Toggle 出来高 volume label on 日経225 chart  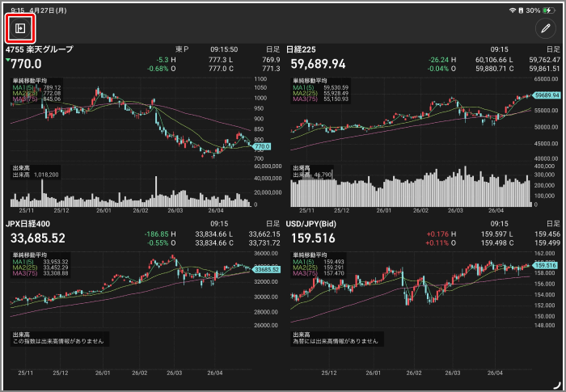click(x=302, y=167)
